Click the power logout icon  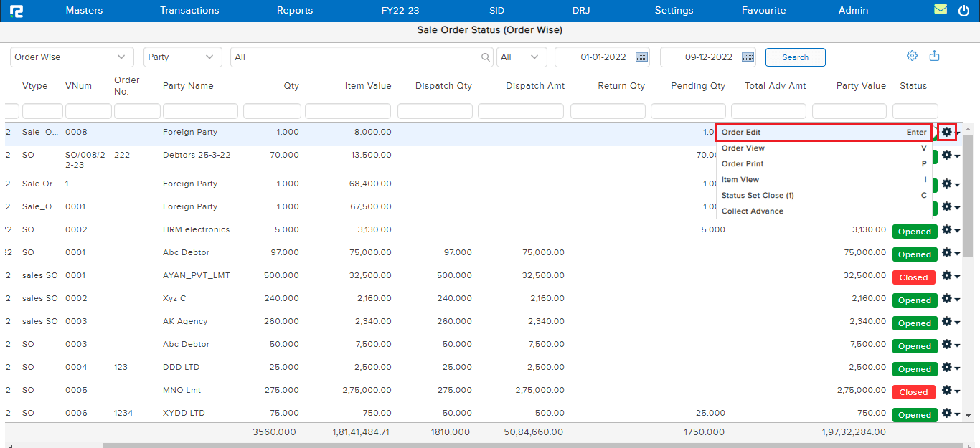tap(963, 10)
